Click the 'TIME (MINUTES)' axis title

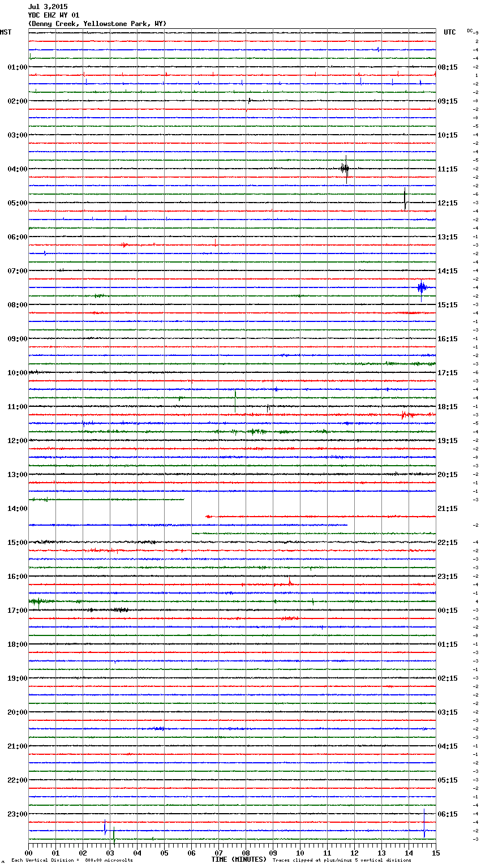click(x=239, y=860)
